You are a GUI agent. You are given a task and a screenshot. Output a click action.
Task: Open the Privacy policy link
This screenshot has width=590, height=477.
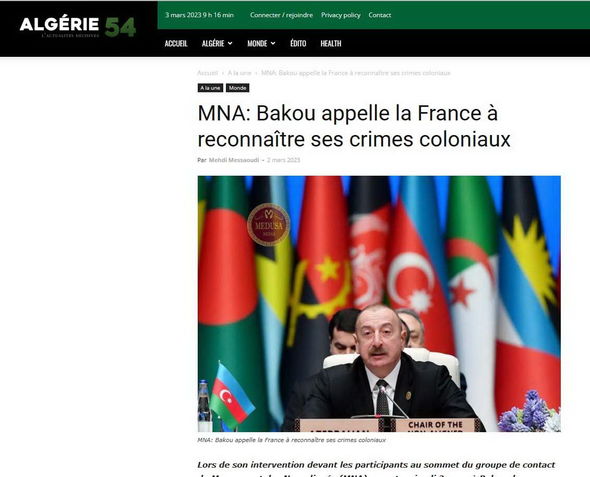(341, 15)
